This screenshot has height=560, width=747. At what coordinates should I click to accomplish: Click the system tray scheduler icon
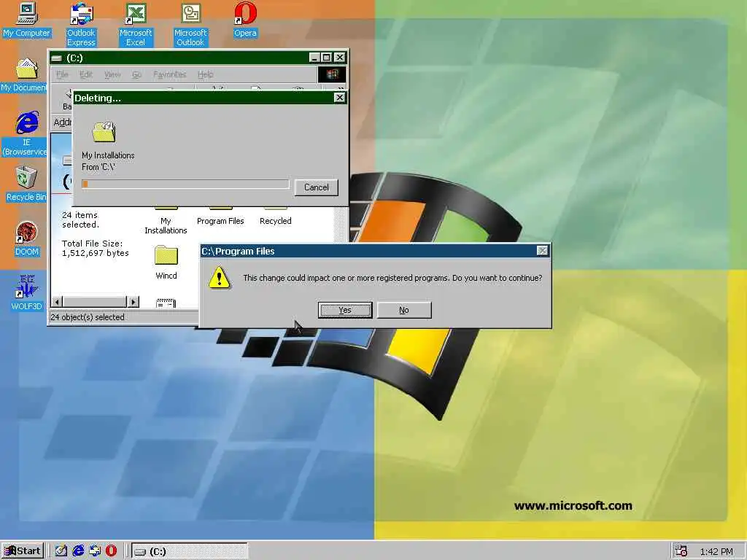681,551
